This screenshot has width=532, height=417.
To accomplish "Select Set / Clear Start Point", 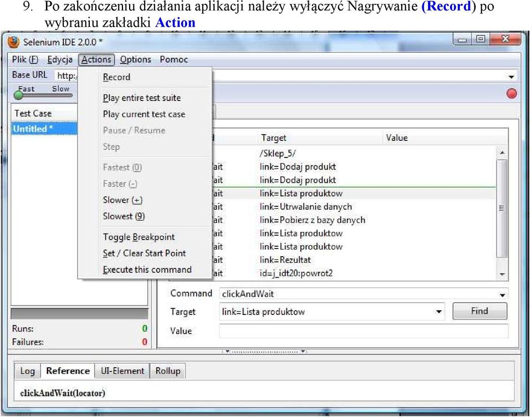I will (x=144, y=253).
